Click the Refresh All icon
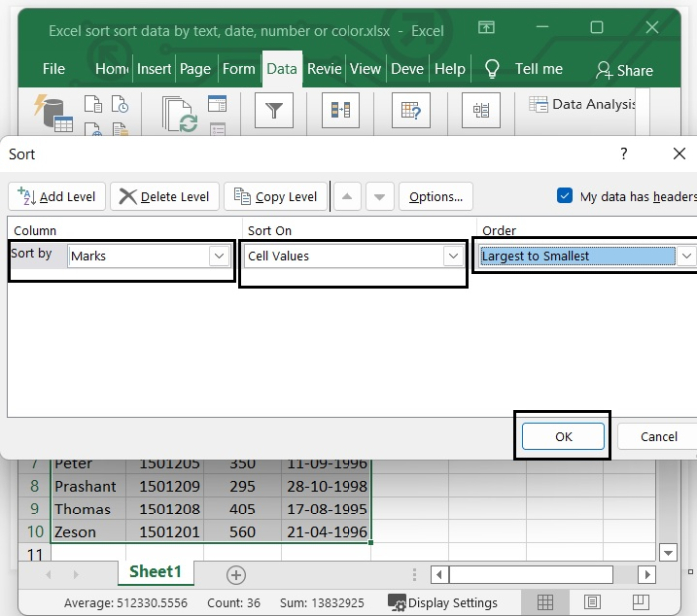697x616 pixels. 180,113
